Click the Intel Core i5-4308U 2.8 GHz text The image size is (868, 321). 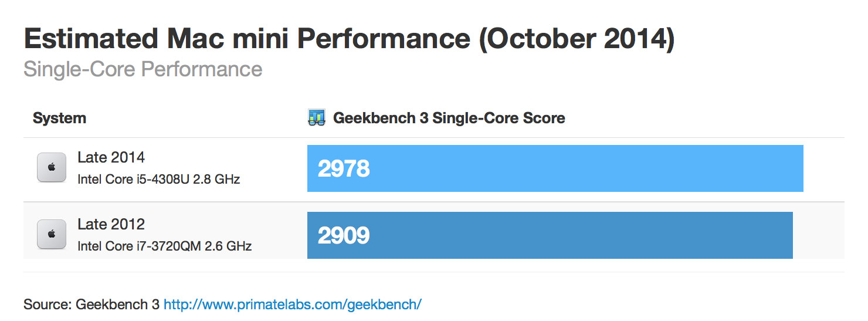click(159, 179)
